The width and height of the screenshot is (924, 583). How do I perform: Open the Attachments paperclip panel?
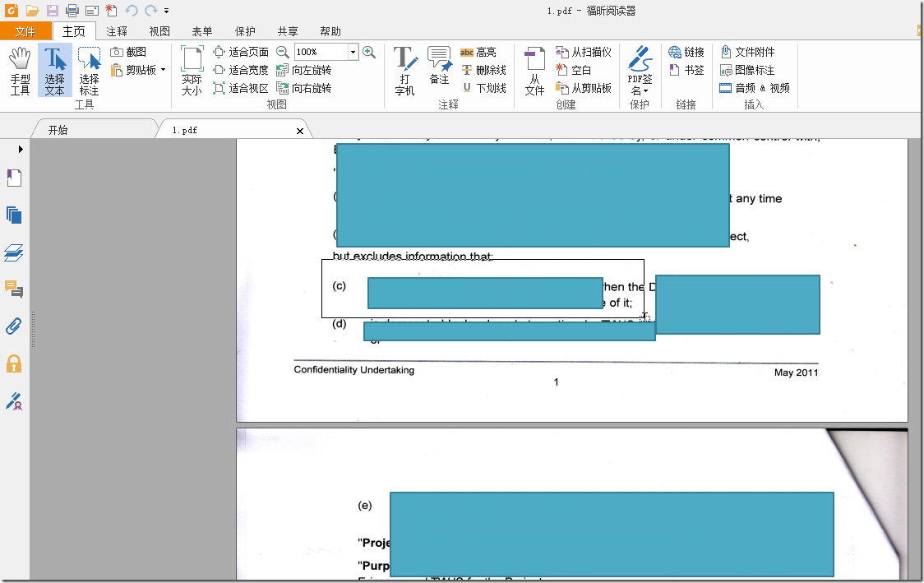[x=14, y=326]
